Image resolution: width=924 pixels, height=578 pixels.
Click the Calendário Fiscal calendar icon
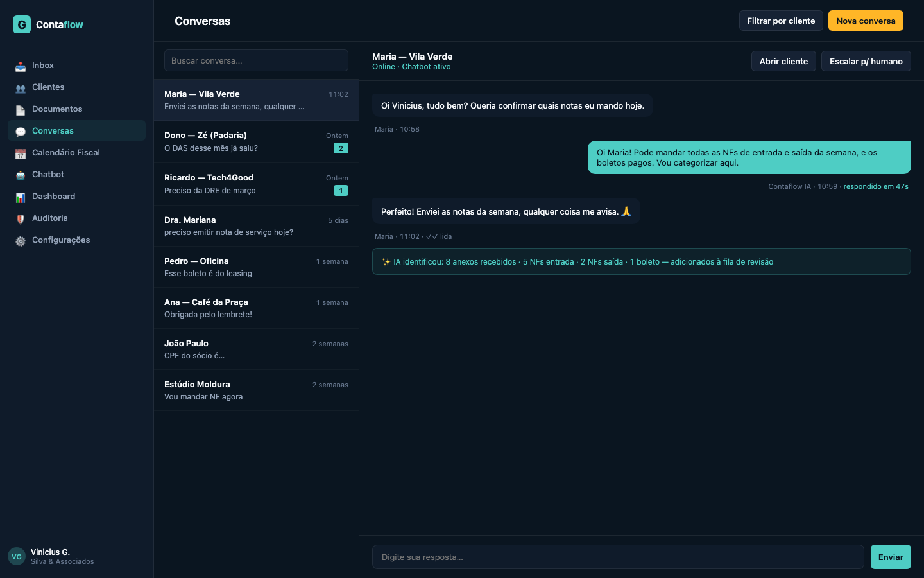pos(21,153)
